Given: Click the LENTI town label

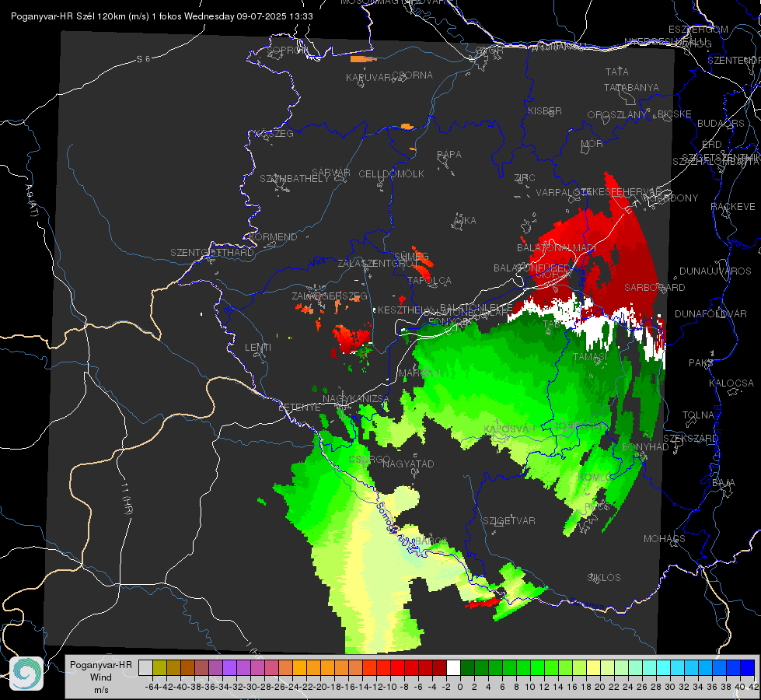Looking at the screenshot, I should [x=258, y=348].
